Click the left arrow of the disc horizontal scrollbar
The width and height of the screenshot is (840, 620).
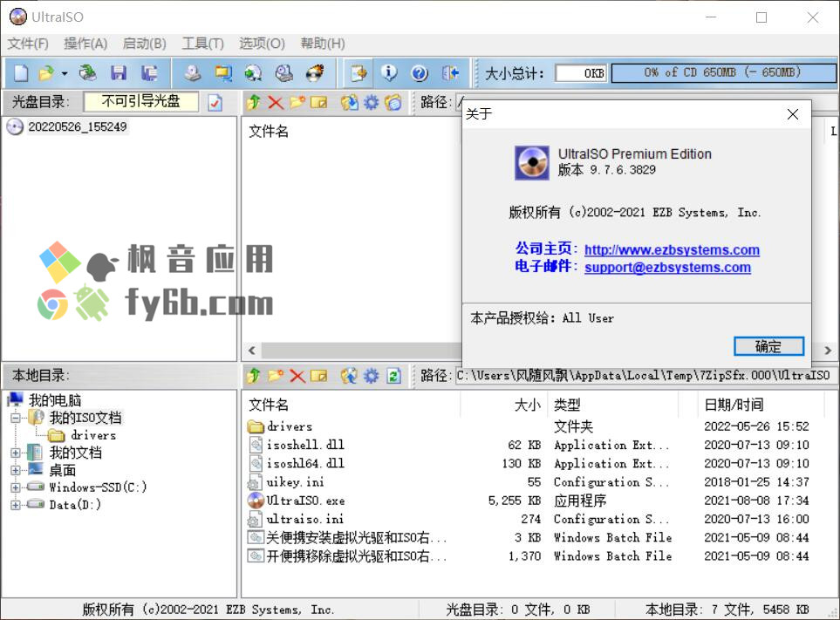click(252, 351)
